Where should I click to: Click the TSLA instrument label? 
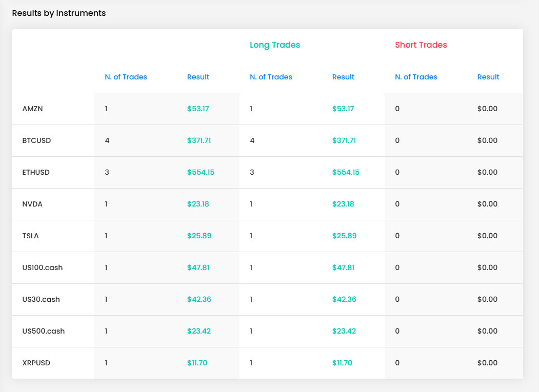click(30, 236)
